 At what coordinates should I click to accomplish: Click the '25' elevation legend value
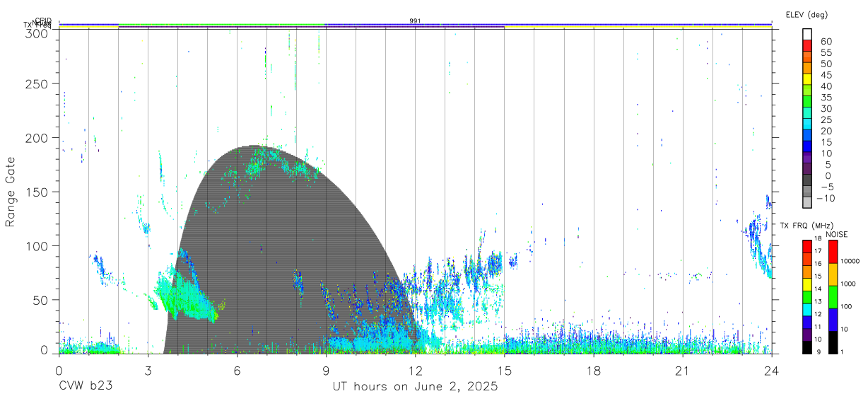pyautogui.click(x=826, y=120)
